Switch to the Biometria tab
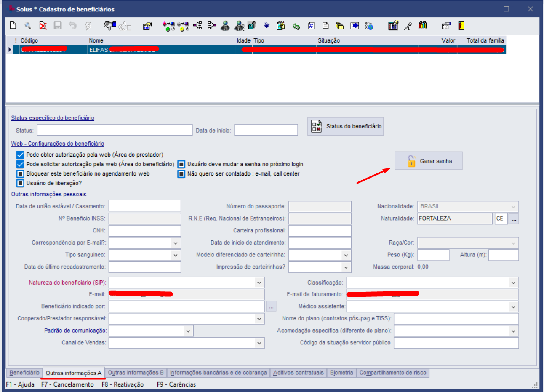544x392 pixels. (341, 373)
